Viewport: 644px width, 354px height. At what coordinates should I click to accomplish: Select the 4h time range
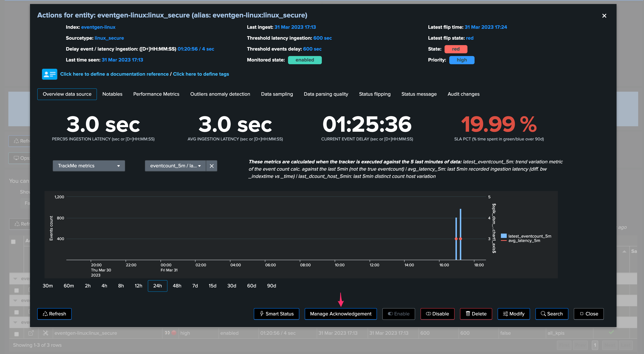tap(104, 286)
